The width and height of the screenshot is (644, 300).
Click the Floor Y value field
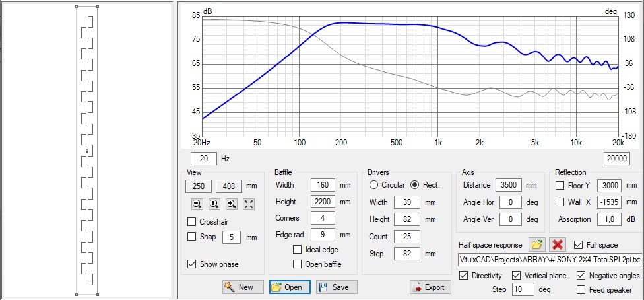click(608, 185)
